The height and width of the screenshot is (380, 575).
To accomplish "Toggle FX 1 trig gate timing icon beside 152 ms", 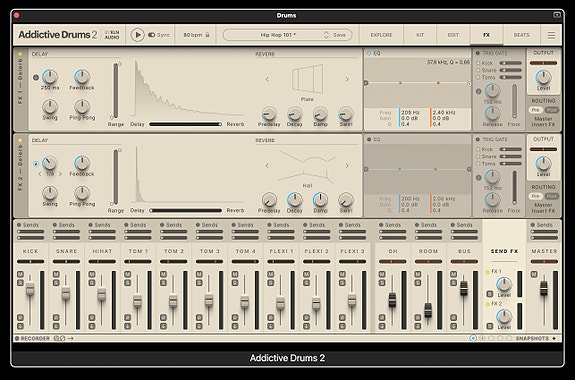I will pos(479,91).
